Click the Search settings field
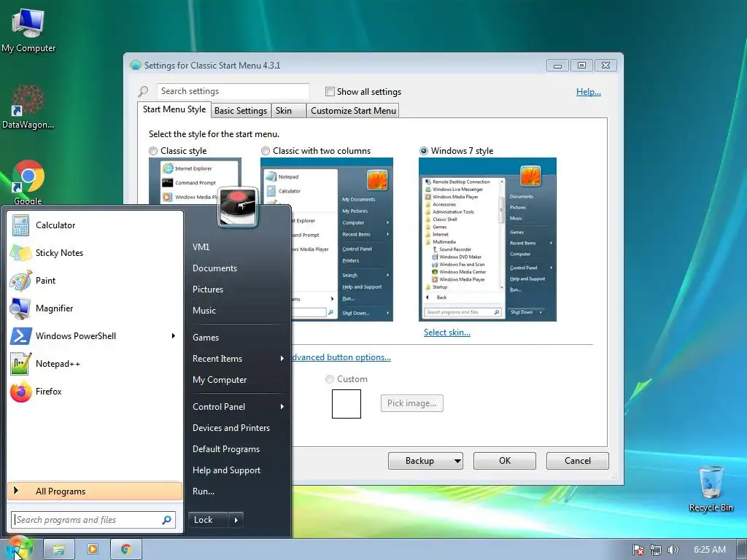This screenshot has width=747, height=560. pos(233,91)
